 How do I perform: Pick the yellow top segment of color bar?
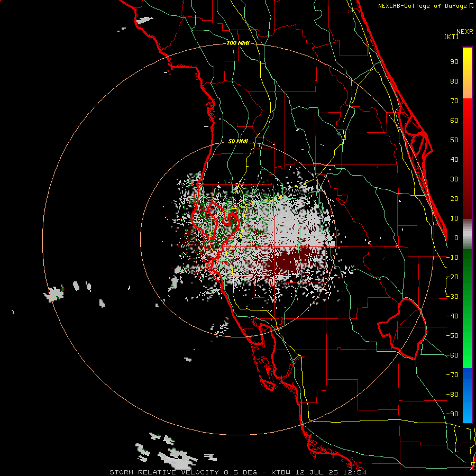coord(467,73)
